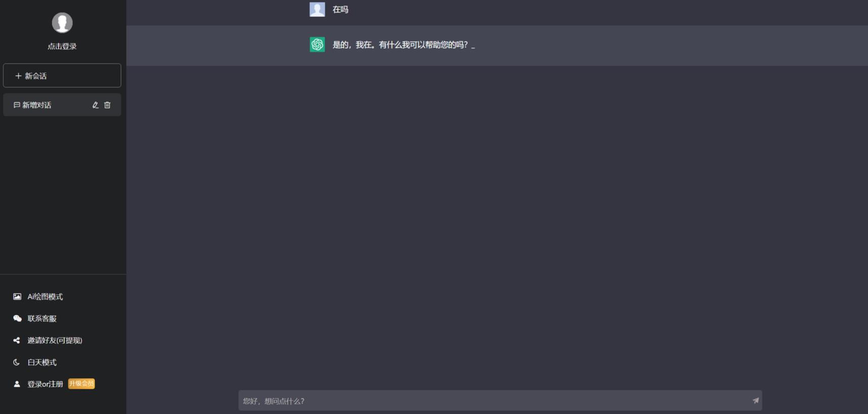Start a new chat with 新会话 button
This screenshot has width=868, height=414.
click(x=62, y=76)
